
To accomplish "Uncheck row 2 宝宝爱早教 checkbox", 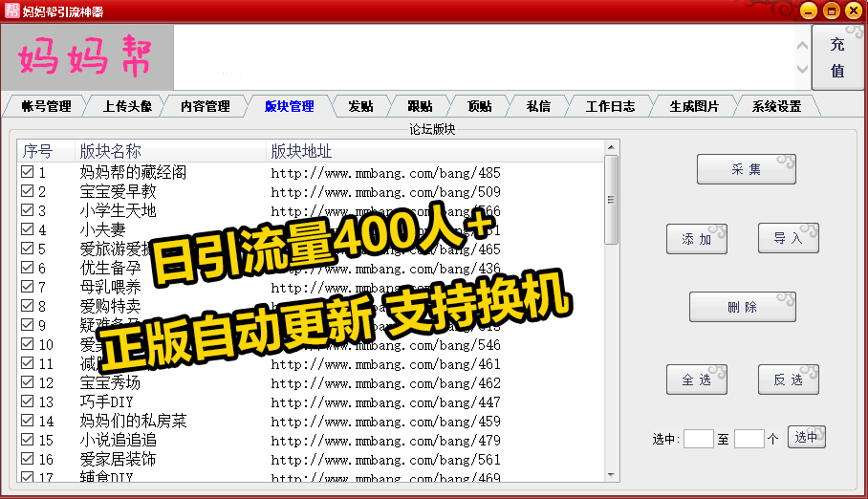I will pos(27,191).
